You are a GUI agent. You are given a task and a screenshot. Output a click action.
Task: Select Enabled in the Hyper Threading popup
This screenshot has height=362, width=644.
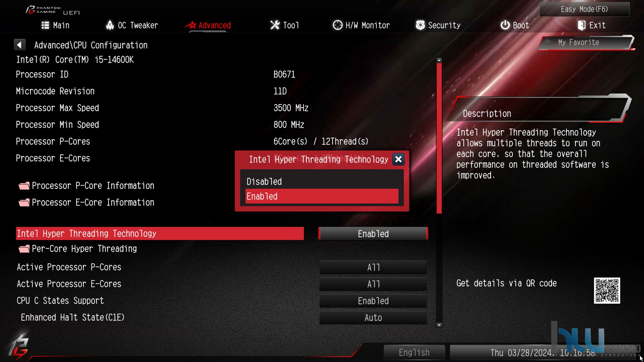322,197
